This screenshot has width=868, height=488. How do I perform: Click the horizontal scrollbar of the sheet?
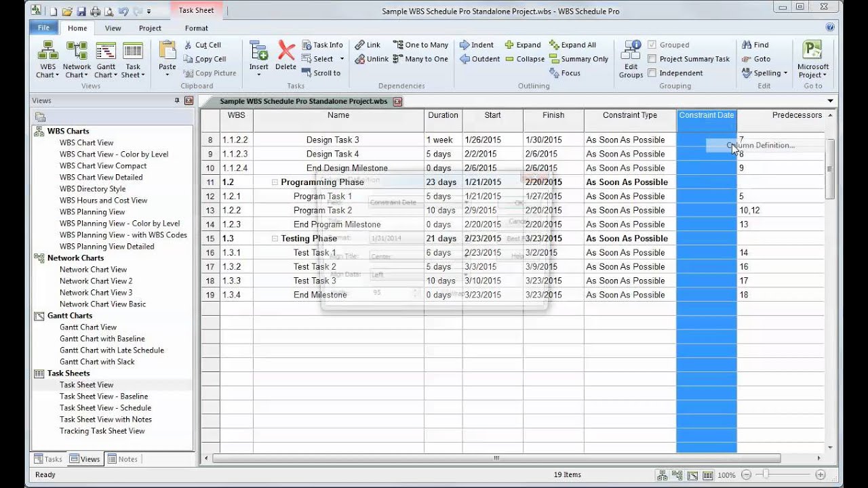(496, 459)
